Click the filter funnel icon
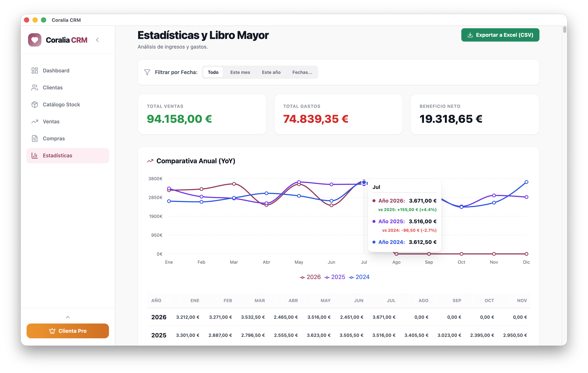 (x=147, y=72)
